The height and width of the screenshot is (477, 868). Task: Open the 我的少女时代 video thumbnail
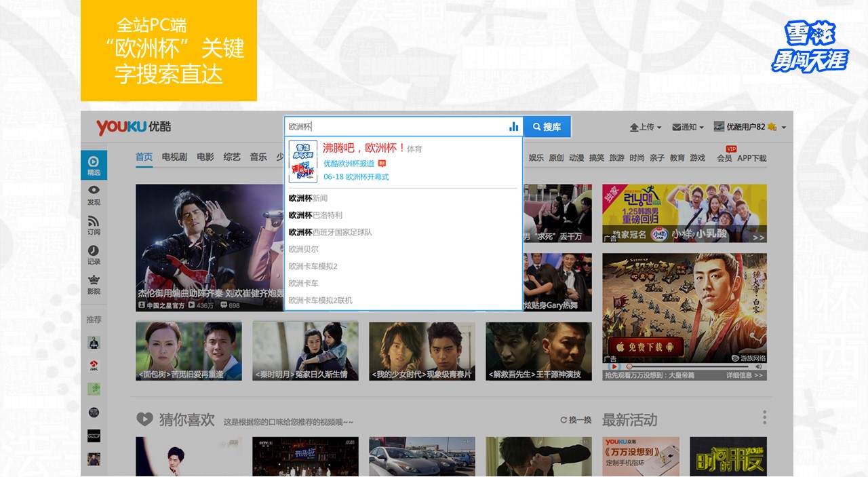pos(422,351)
